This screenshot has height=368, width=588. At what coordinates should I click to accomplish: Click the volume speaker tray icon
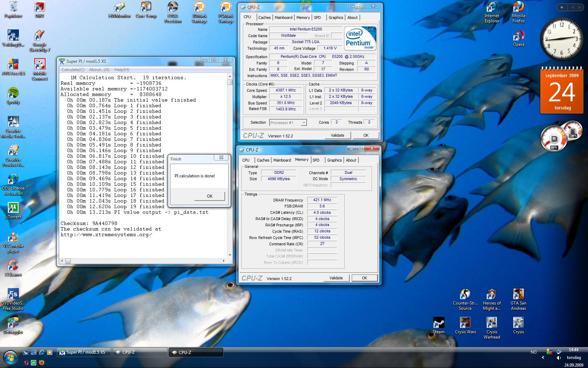coord(559,358)
